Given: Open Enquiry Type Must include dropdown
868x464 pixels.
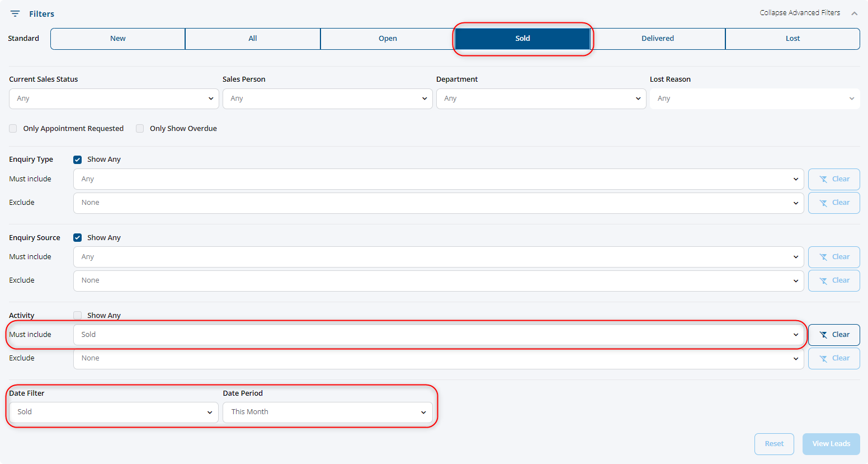Looking at the screenshot, I should pos(438,179).
